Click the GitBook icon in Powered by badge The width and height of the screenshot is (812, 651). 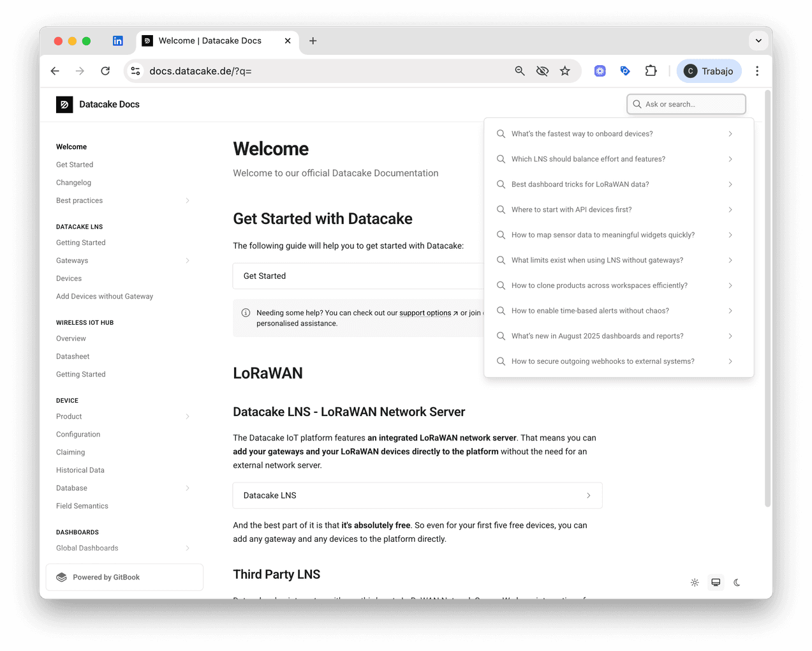61,577
